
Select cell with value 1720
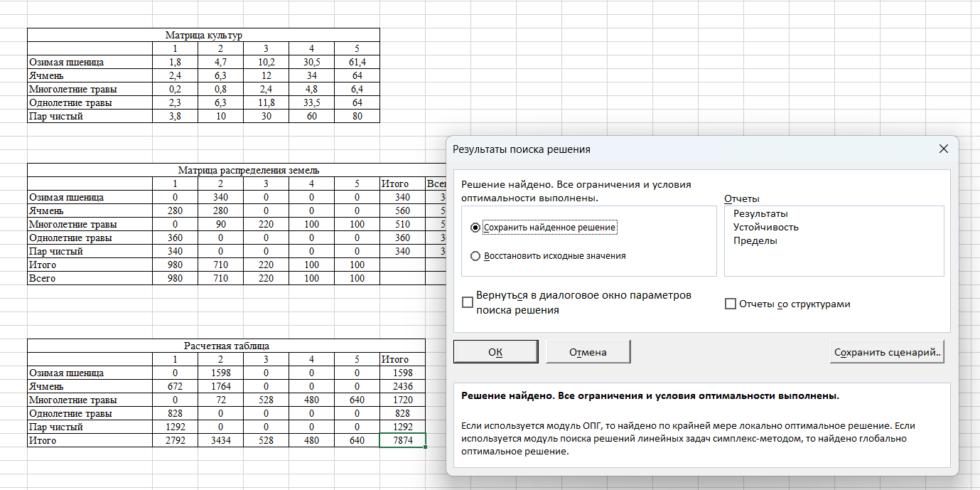(x=402, y=400)
